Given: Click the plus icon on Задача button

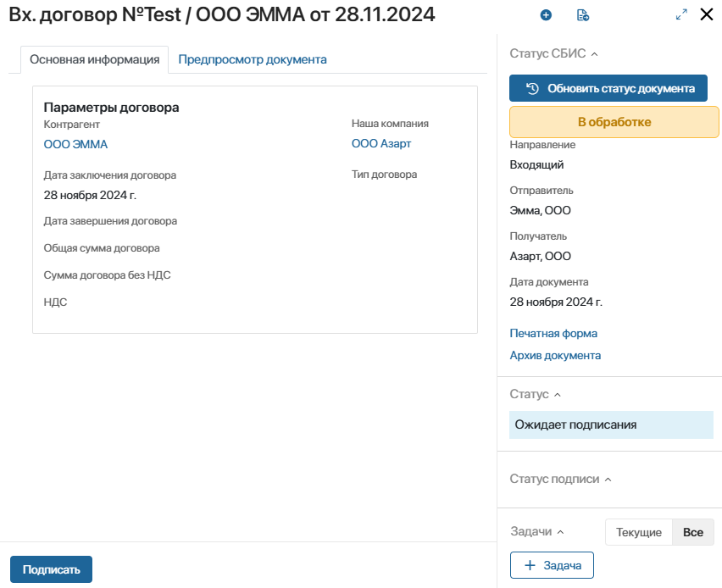Looking at the screenshot, I should [x=530, y=565].
